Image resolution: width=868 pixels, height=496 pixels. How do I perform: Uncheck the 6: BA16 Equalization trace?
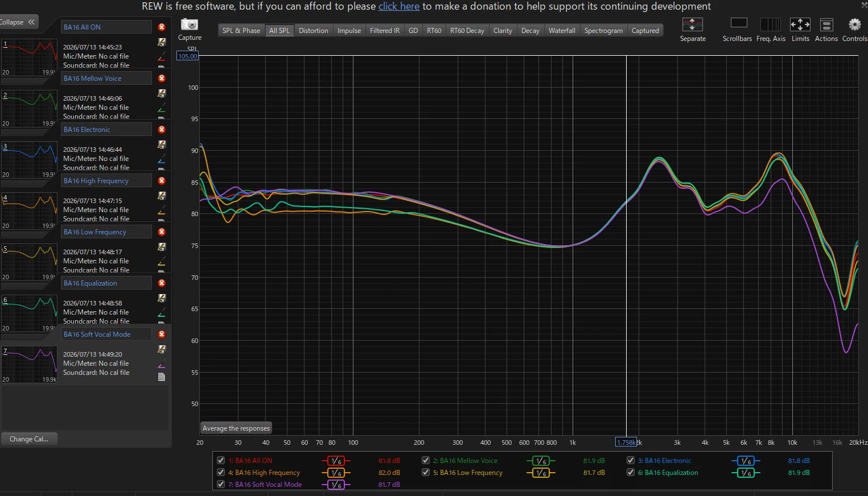click(x=631, y=472)
